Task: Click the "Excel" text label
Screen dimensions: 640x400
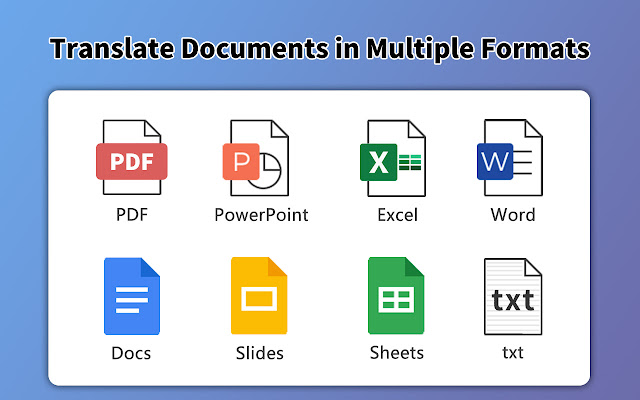Action: 397,215
